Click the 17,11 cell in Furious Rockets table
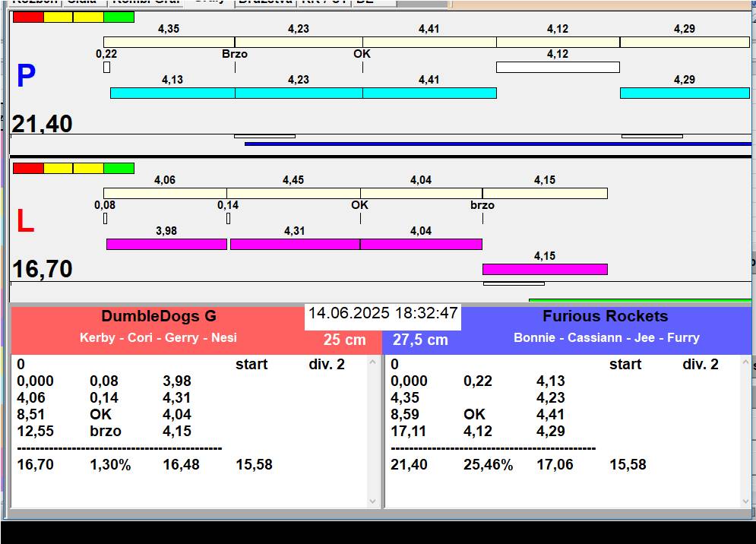 408,431
